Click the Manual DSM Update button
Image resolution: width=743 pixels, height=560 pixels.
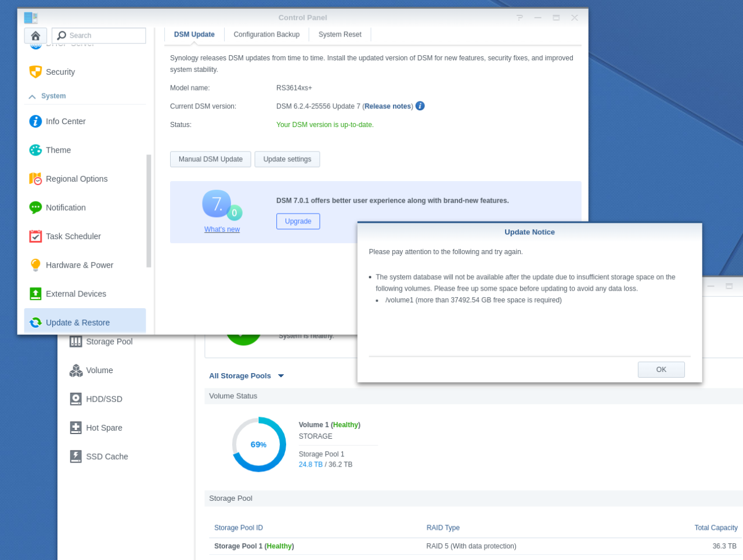tap(210, 160)
